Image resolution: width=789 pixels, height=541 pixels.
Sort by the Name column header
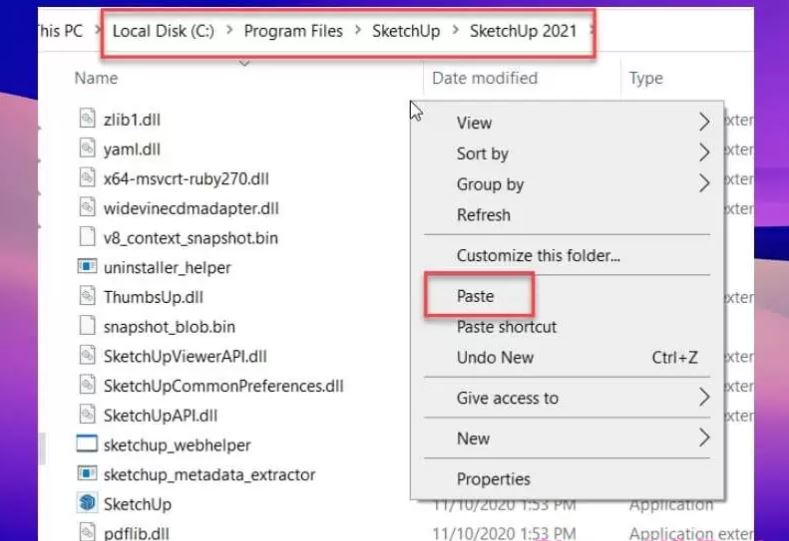click(96, 78)
